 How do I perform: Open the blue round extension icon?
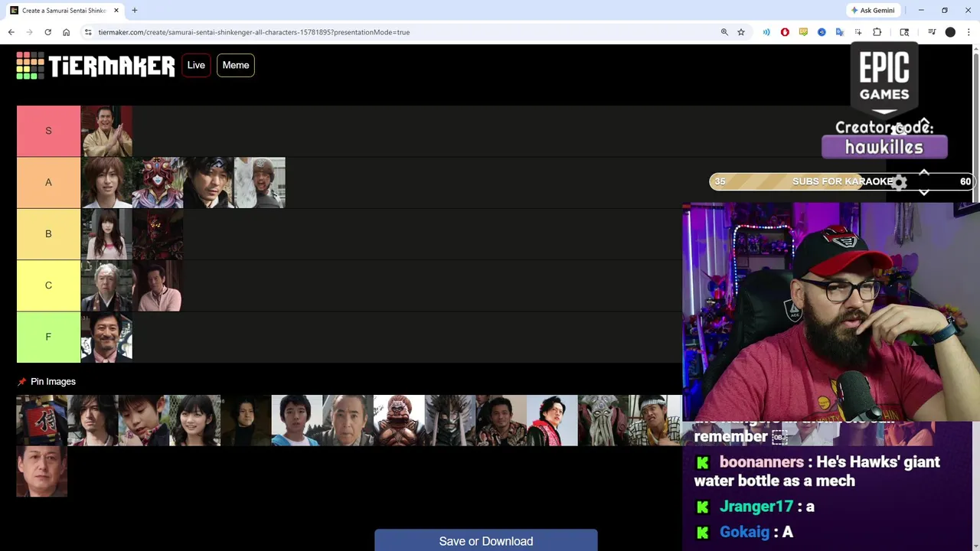822,32
